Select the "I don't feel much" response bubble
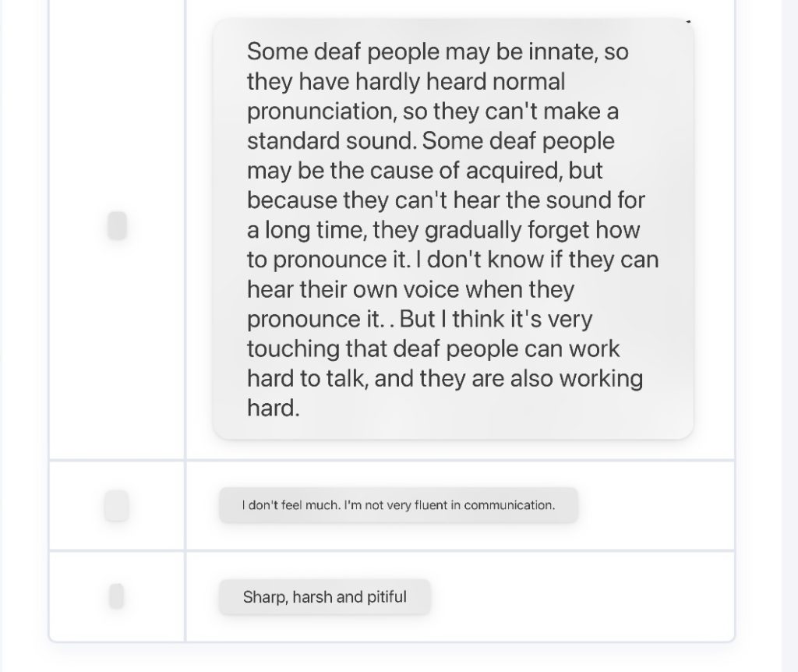Screen dimensions: 798x672 tap(398, 505)
